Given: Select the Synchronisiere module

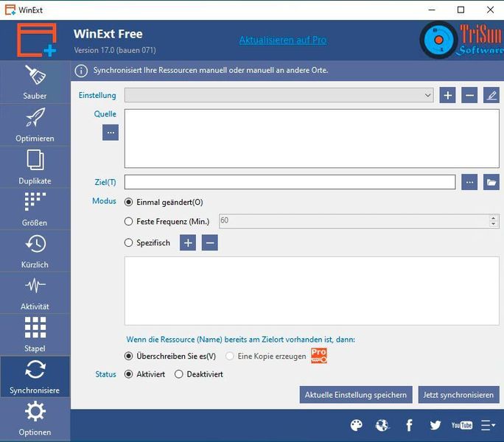Looking at the screenshot, I should tap(35, 376).
